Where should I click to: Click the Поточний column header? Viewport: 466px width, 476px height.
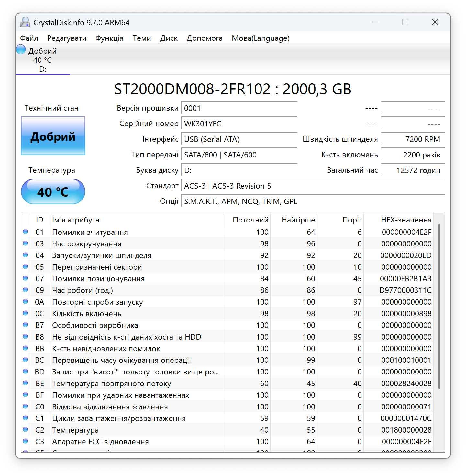point(247,220)
